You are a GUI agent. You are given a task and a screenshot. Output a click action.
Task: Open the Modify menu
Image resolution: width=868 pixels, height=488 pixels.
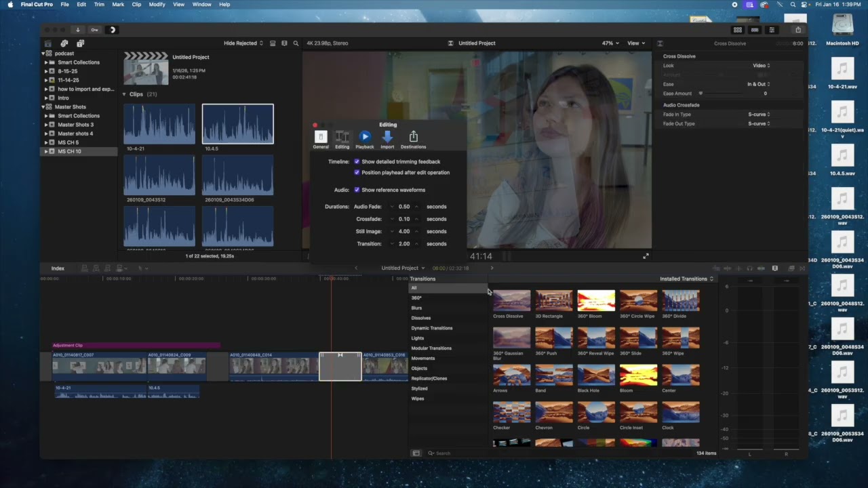[x=157, y=5]
